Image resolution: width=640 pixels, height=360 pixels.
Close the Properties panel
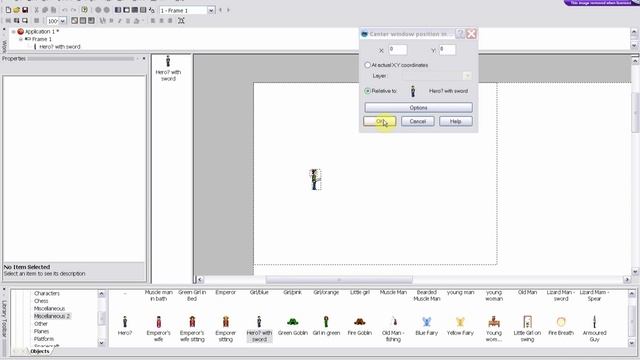[x=144, y=59]
